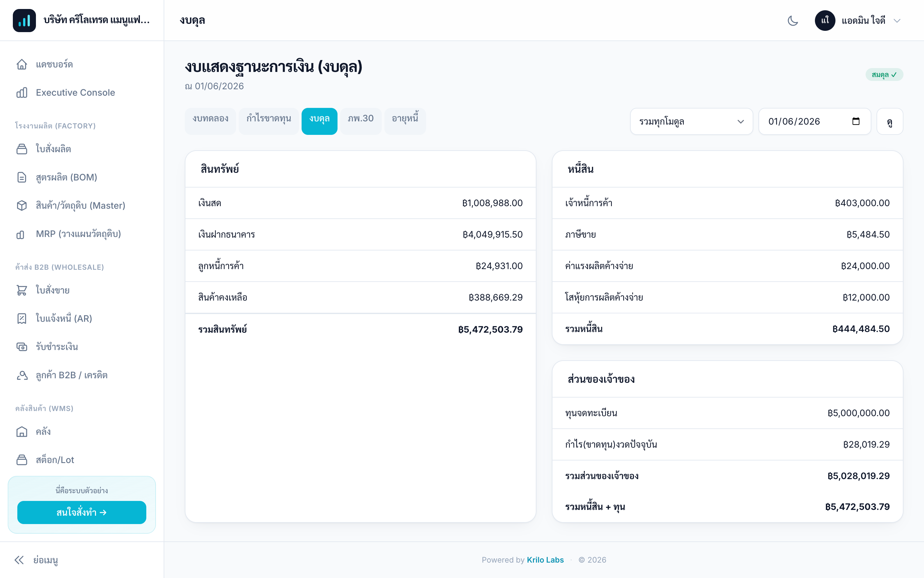The height and width of the screenshot is (578, 924).
Task: Open the ภพ.30 tab
Action: 361,121
